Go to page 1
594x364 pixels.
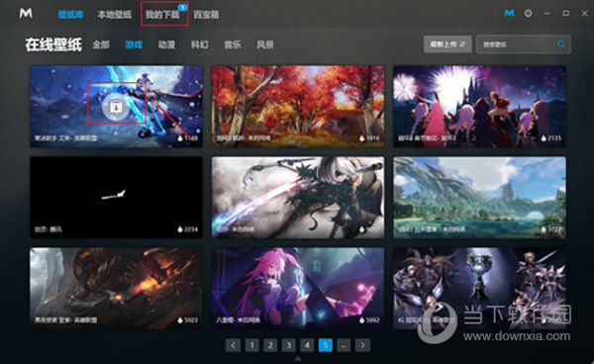pos(251,345)
